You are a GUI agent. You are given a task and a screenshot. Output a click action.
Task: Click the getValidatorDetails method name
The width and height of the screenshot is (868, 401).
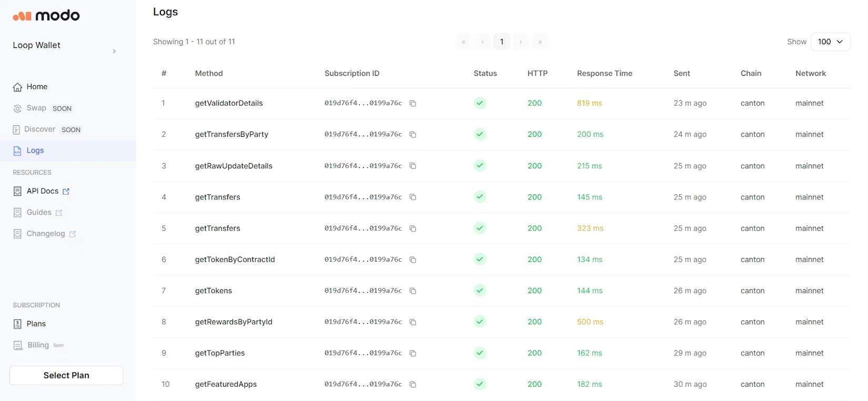point(229,103)
